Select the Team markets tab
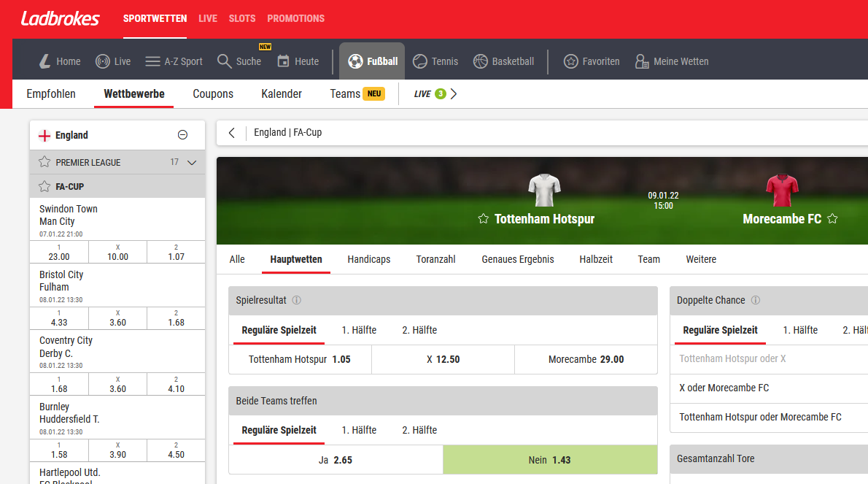868x484 pixels. point(648,259)
